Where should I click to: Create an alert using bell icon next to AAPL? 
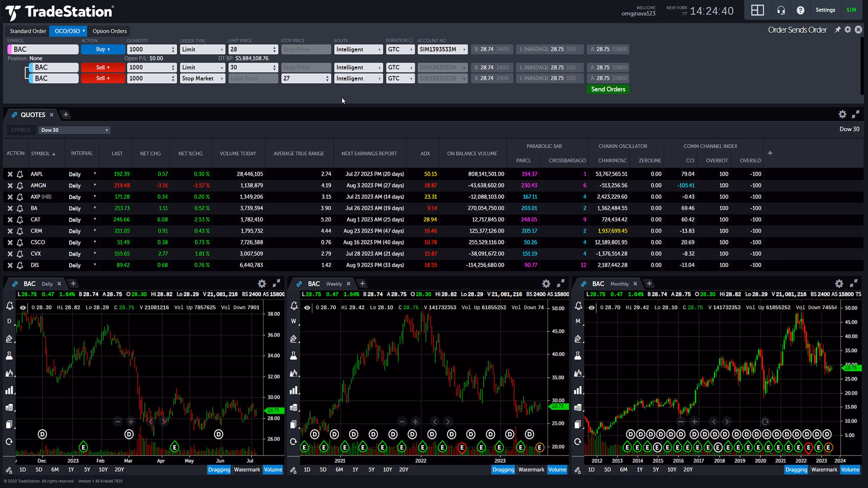(19, 174)
